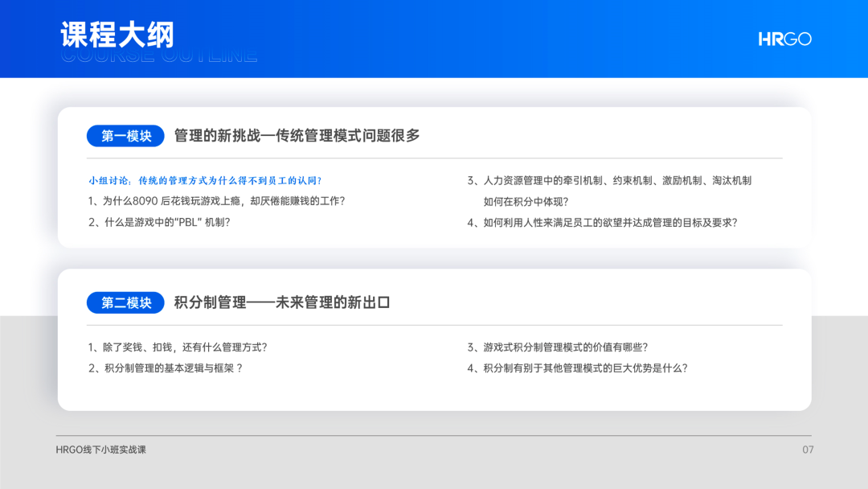The height and width of the screenshot is (489, 868).
Task: Select the 课程大纲 slide title
Action: (x=117, y=35)
